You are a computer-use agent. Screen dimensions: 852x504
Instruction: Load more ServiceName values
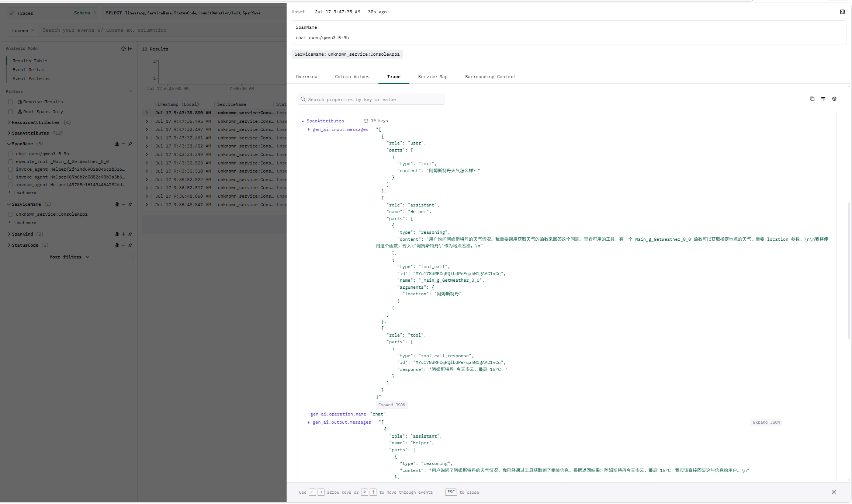[25, 223]
